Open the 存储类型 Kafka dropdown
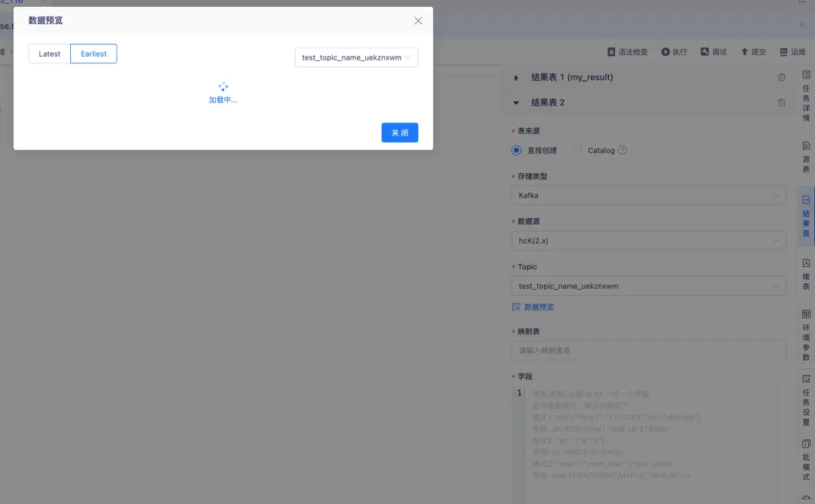The width and height of the screenshot is (815, 504). [649, 195]
